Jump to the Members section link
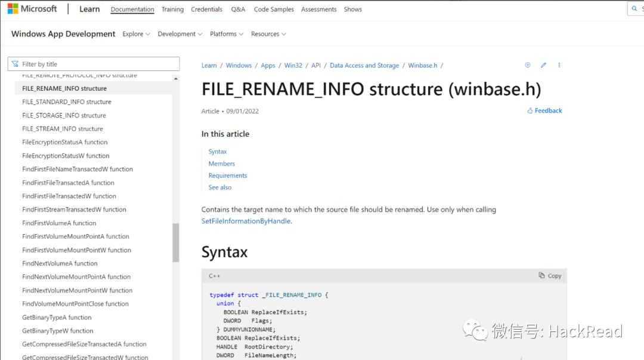The width and height of the screenshot is (644, 360). point(221,164)
